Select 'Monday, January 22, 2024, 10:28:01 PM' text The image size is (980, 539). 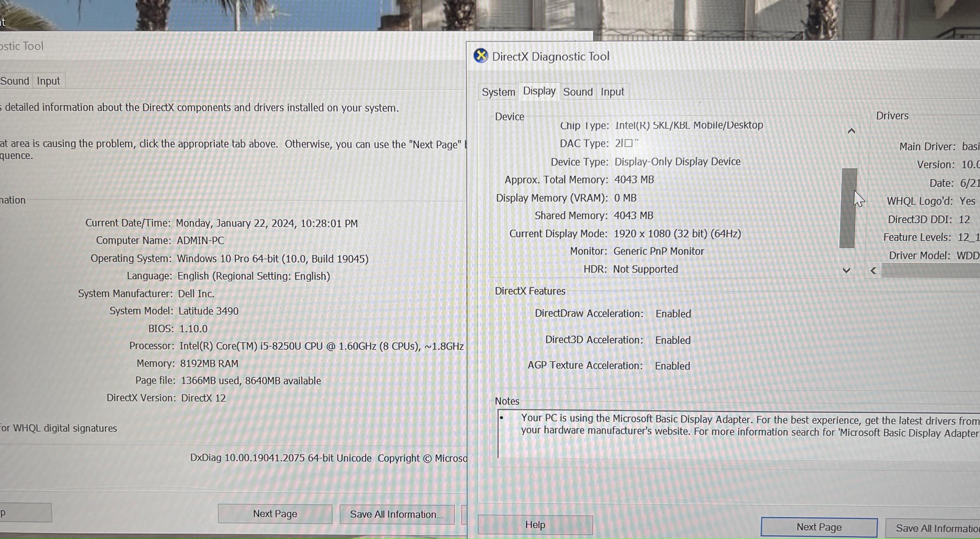pos(267,223)
